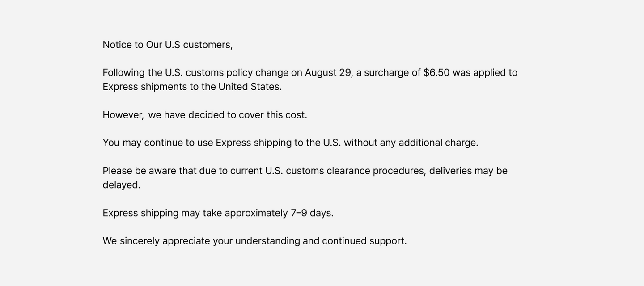644x286 pixels.
Task: Click the phrase "Express shipping may take"
Action: click(x=162, y=213)
